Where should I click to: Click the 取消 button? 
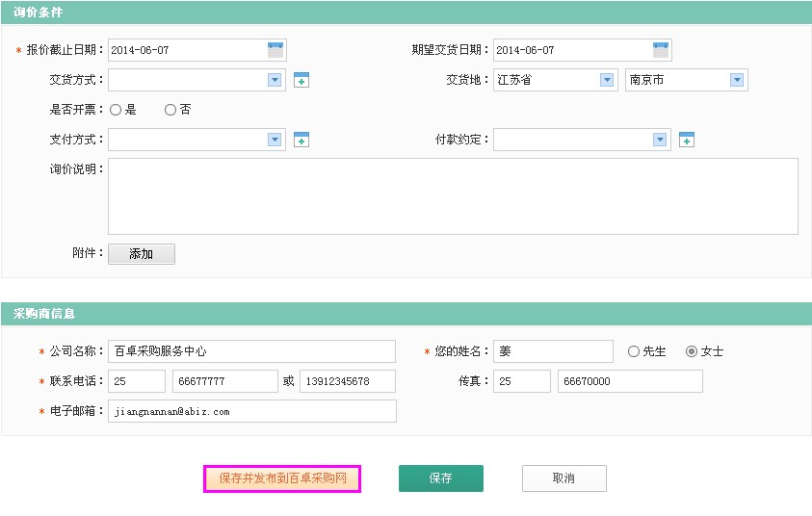click(563, 478)
